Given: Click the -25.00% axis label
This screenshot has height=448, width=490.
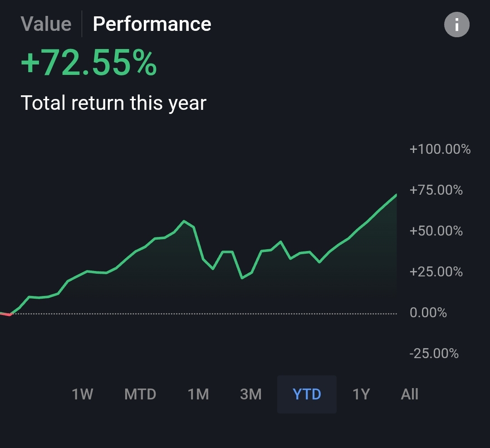Looking at the screenshot, I should tap(434, 354).
